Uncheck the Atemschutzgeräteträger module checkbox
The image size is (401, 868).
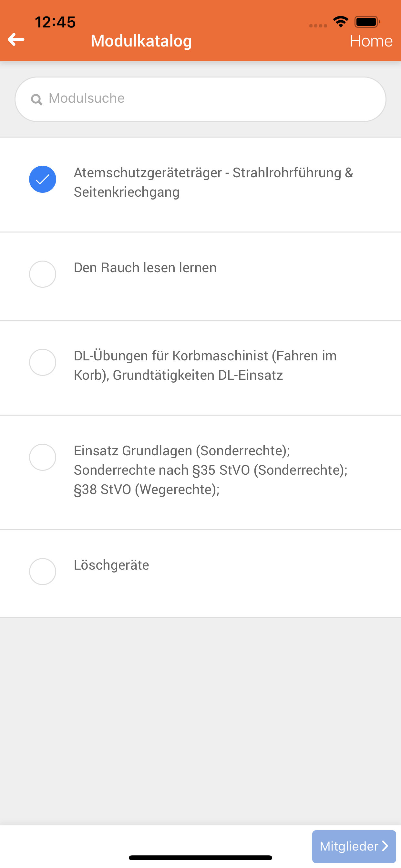[43, 179]
